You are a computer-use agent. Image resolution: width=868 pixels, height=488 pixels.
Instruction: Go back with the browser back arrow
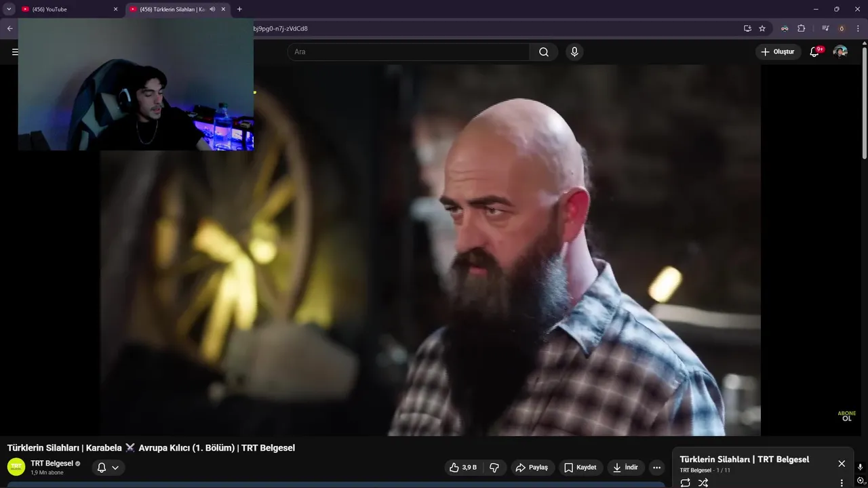pyautogui.click(x=9, y=28)
